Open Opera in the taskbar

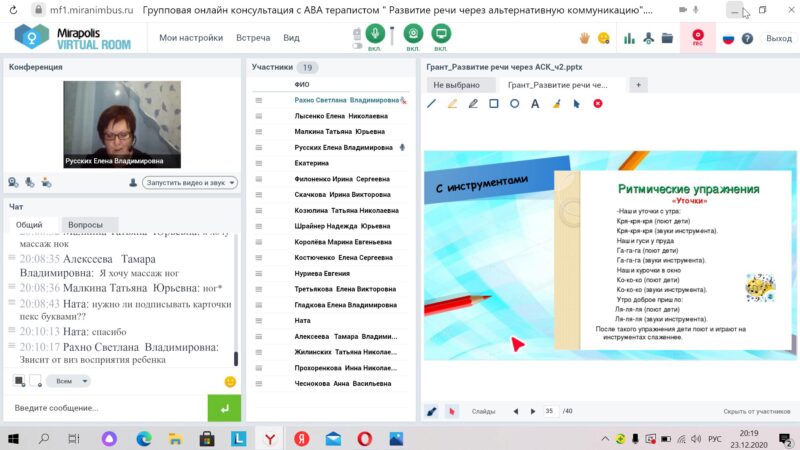click(364, 439)
